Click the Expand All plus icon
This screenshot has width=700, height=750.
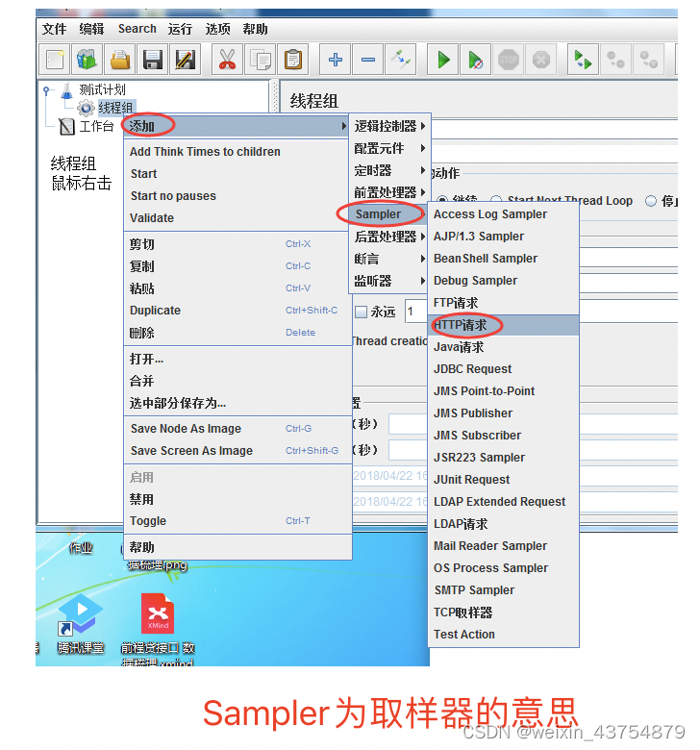pos(335,60)
